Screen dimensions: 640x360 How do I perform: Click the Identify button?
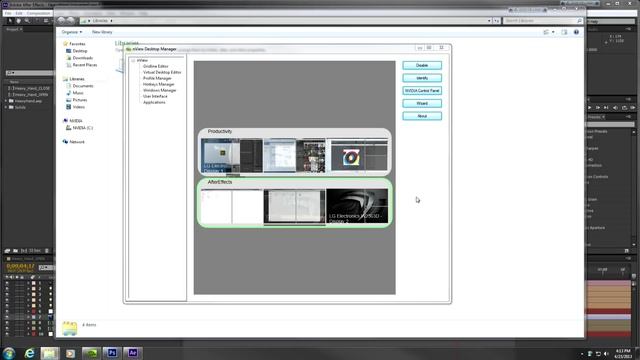pos(422,78)
